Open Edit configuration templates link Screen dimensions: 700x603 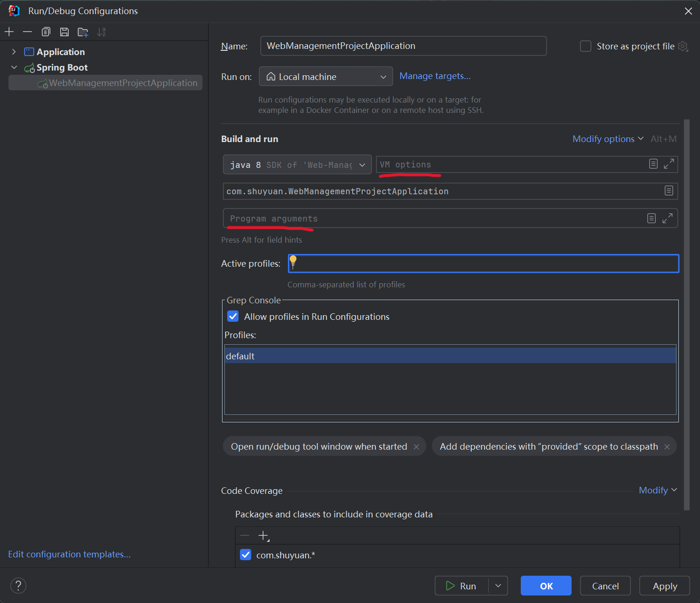pyautogui.click(x=69, y=554)
